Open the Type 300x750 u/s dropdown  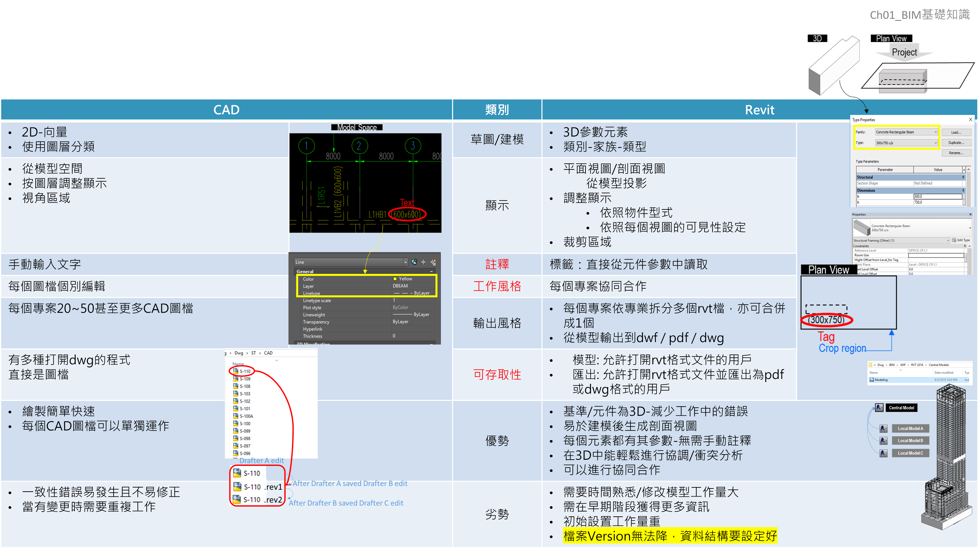[x=906, y=143]
